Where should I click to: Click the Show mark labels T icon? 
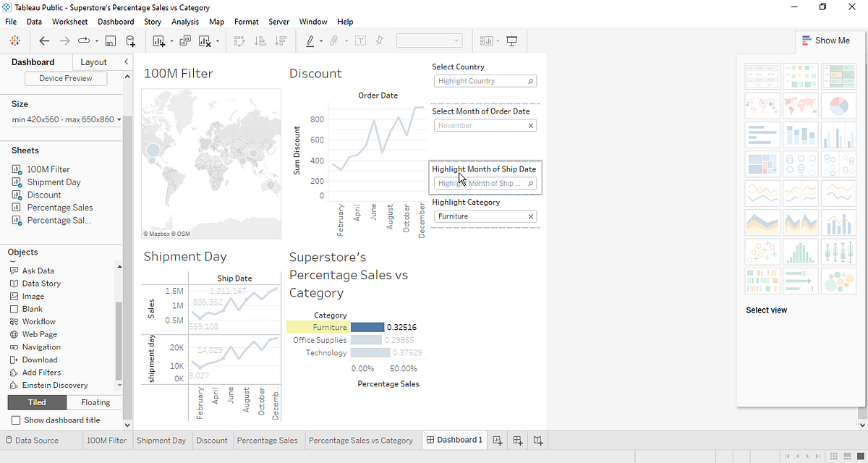[359, 41]
